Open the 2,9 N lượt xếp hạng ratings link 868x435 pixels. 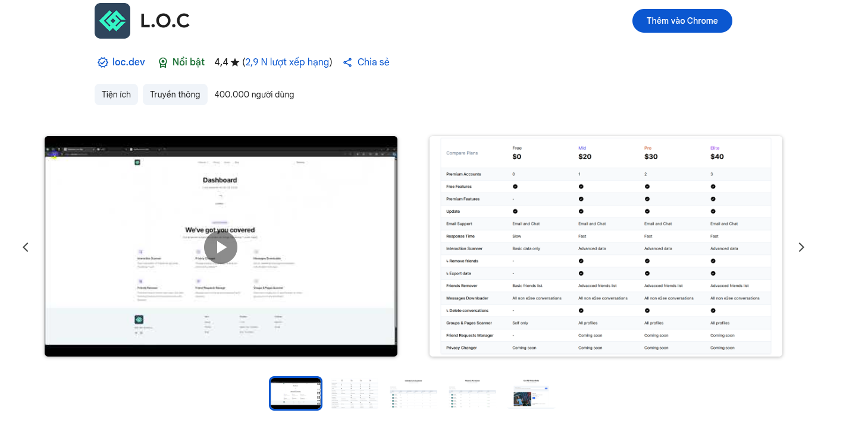[x=287, y=62]
